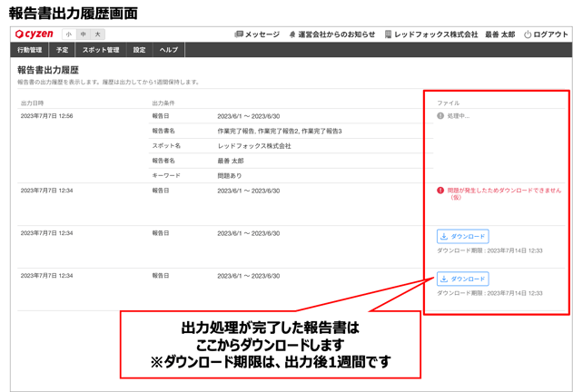Click user name 最善 太郎 in header
The width and height of the screenshot is (573, 392).
pos(500,34)
